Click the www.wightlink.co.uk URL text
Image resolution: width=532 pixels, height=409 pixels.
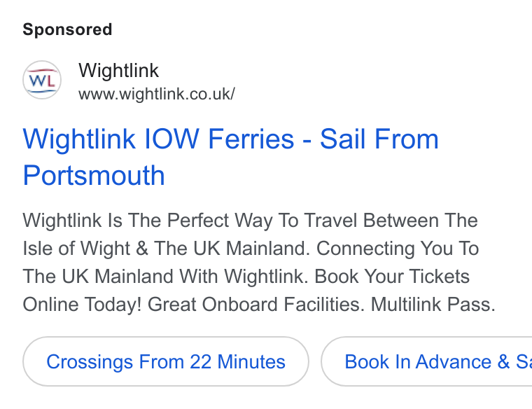[156, 94]
